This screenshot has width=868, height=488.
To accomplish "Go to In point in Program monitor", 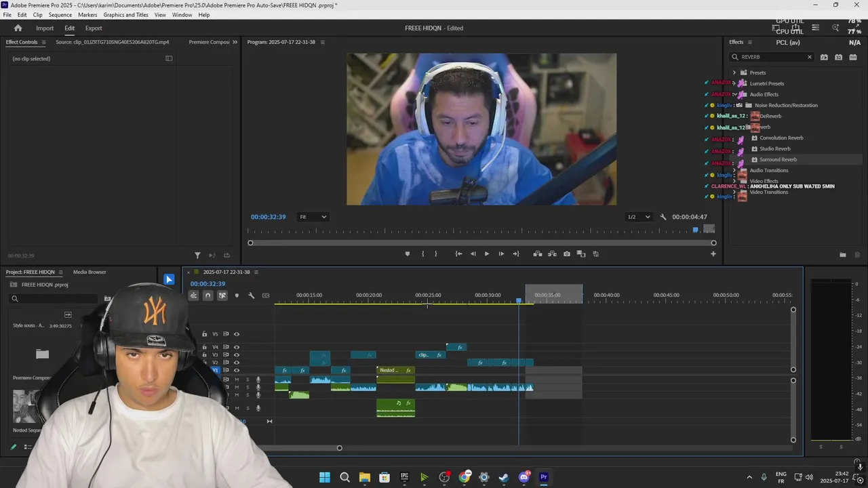I will click(458, 253).
